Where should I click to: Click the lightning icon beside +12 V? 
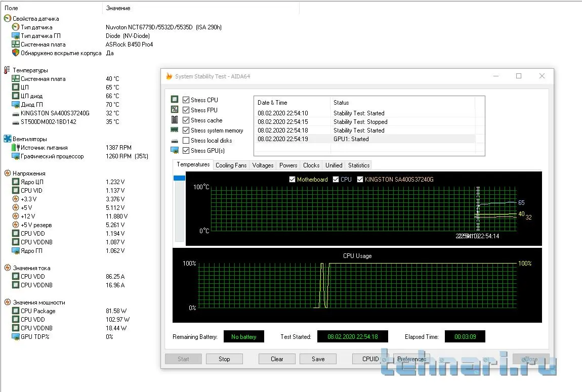16,216
